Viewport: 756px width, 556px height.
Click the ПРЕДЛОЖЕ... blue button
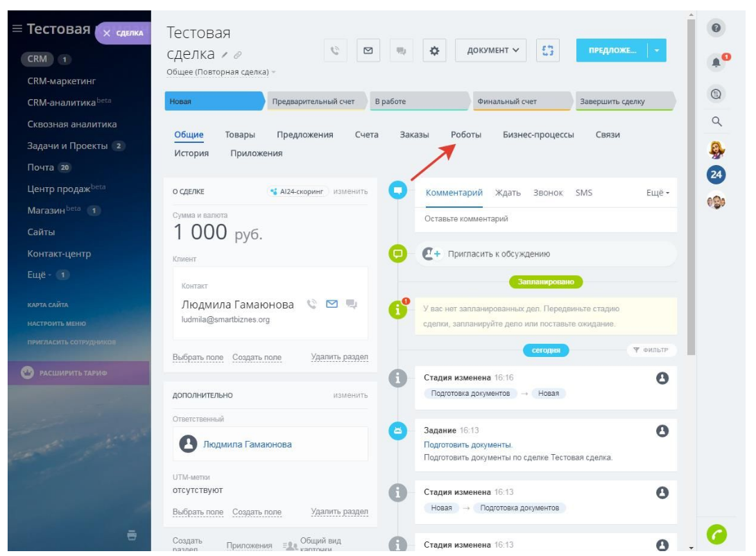pyautogui.click(x=612, y=50)
